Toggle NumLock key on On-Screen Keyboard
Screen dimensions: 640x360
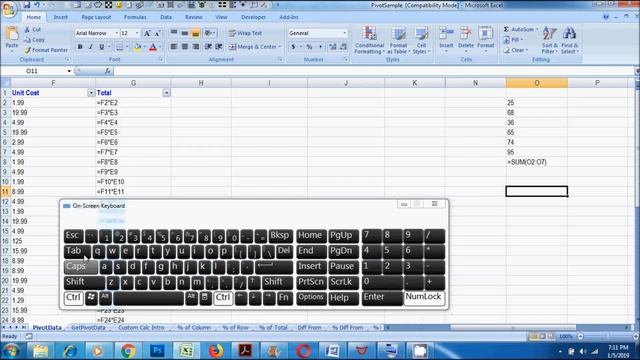pyautogui.click(x=424, y=298)
